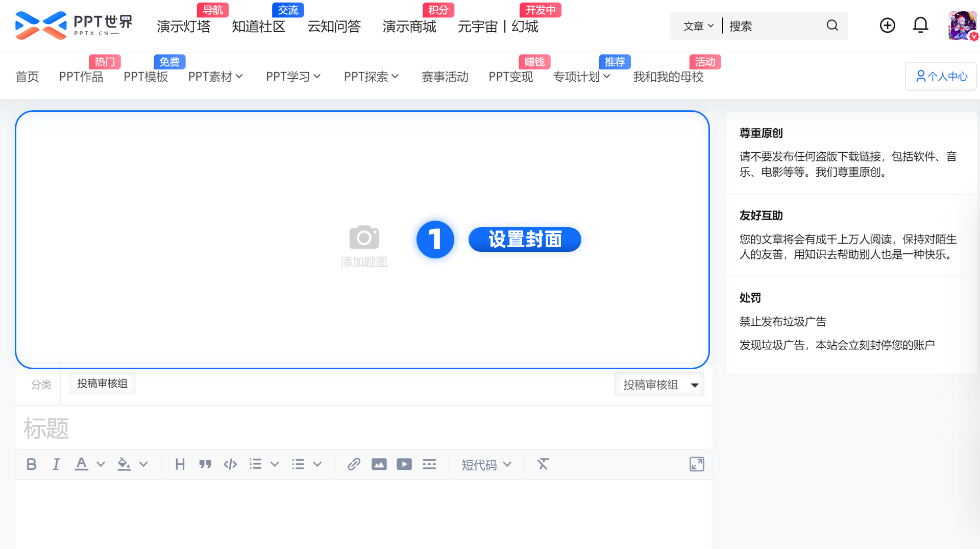Click the PPT世界 site logo
The width and height of the screenshot is (980, 549).
[x=74, y=26]
